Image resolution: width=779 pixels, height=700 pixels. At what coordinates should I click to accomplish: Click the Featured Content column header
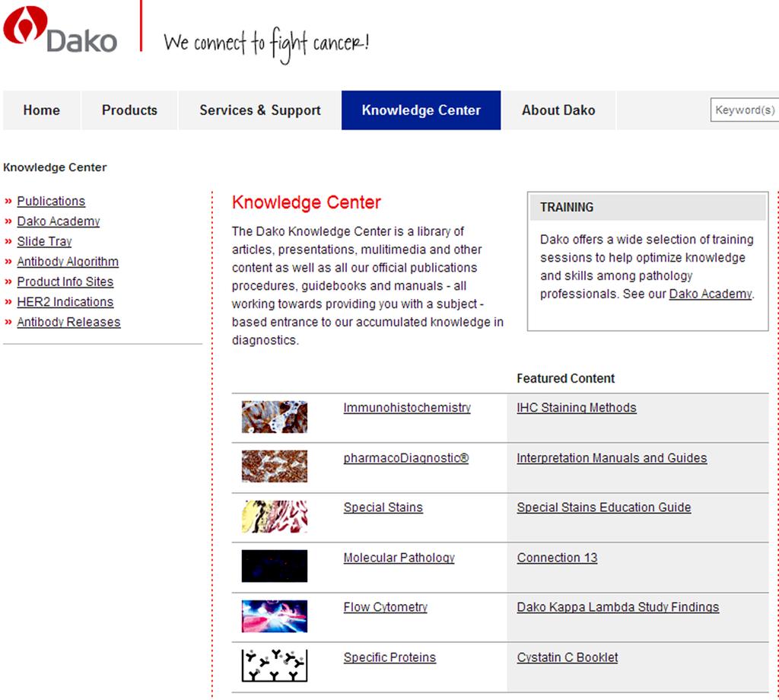tap(565, 379)
